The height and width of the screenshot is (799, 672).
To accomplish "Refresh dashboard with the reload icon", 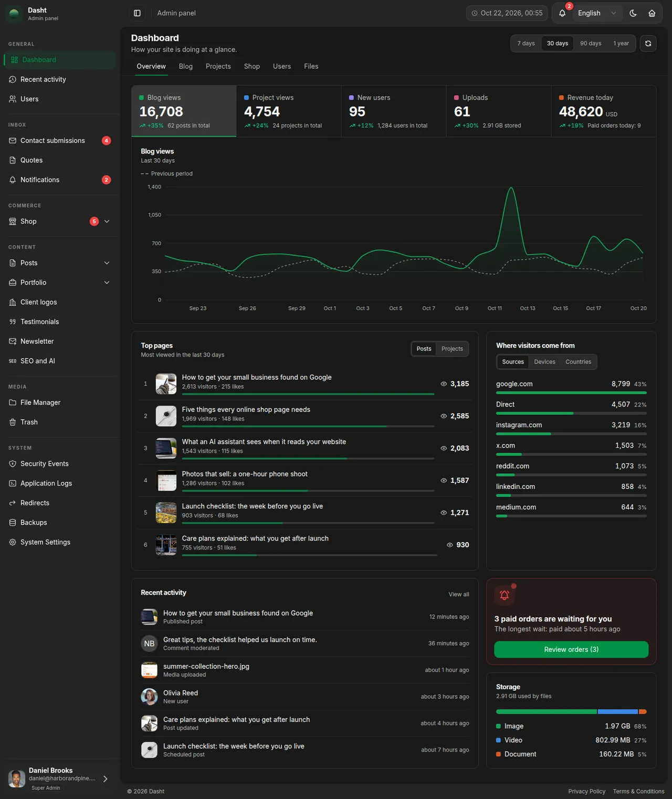I will (x=648, y=44).
